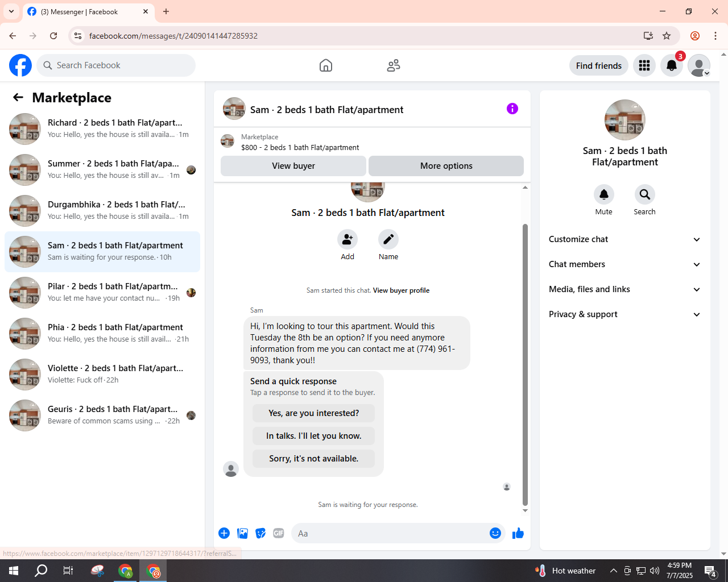Click the View buyer button

pos(293,166)
